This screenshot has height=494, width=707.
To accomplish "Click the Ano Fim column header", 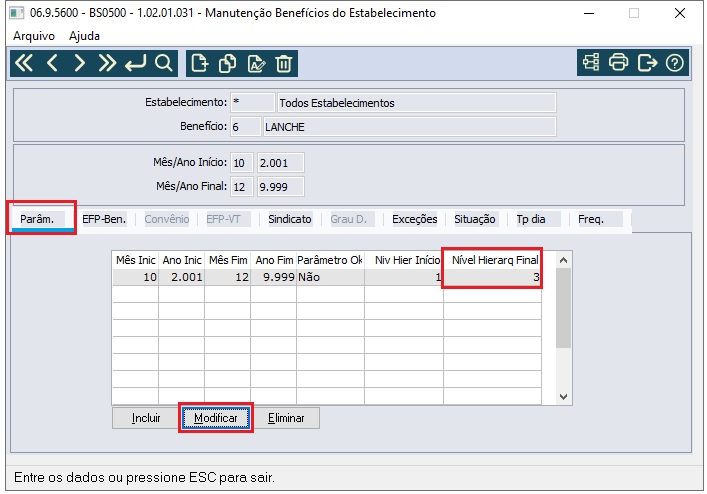I will click(x=274, y=260).
